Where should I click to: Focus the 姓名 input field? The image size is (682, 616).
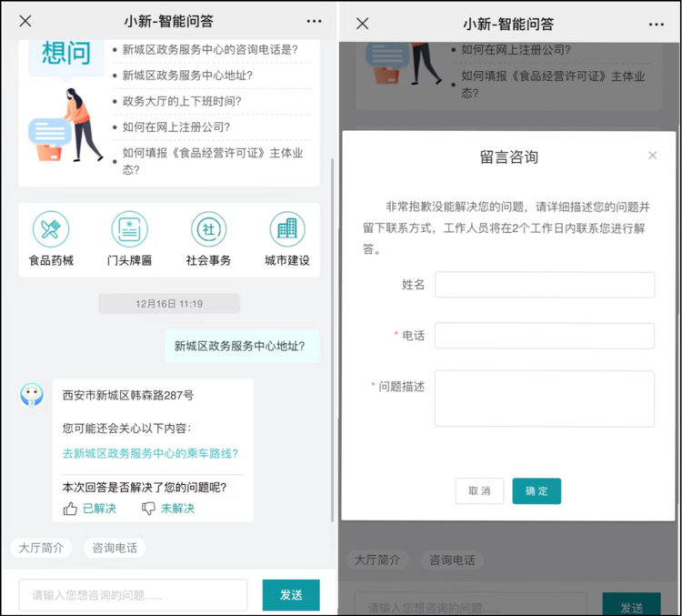[x=544, y=285]
